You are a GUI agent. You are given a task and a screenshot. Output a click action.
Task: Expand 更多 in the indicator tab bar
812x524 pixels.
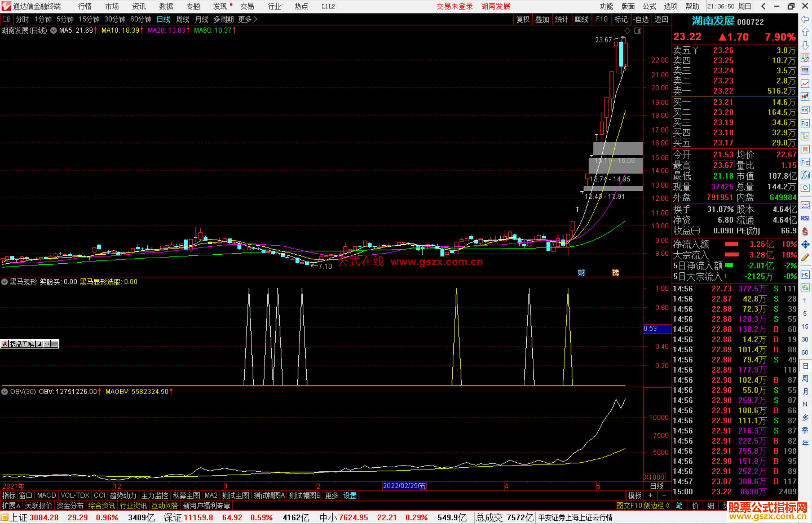(x=332, y=495)
